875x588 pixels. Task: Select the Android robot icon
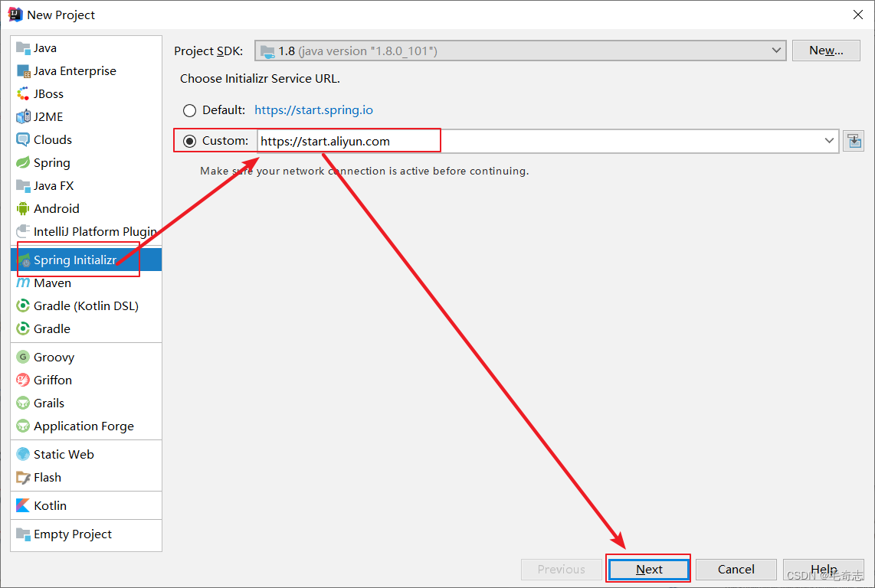click(x=23, y=209)
